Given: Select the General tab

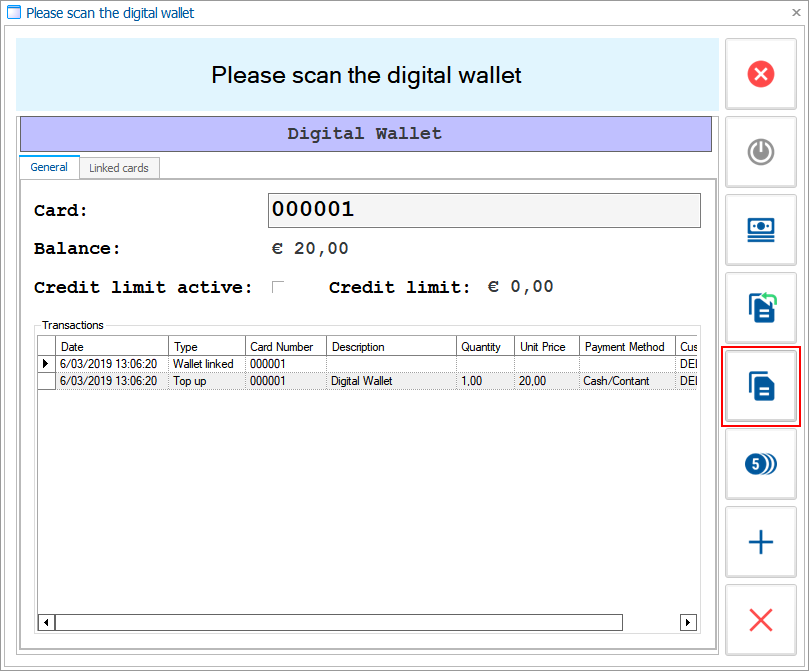Looking at the screenshot, I should coord(48,167).
